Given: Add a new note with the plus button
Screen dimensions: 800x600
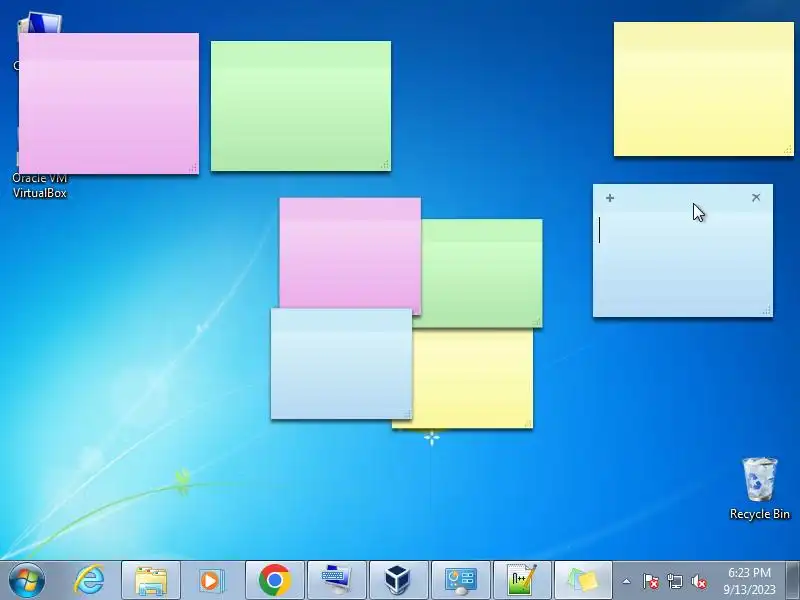Looking at the screenshot, I should [610, 198].
